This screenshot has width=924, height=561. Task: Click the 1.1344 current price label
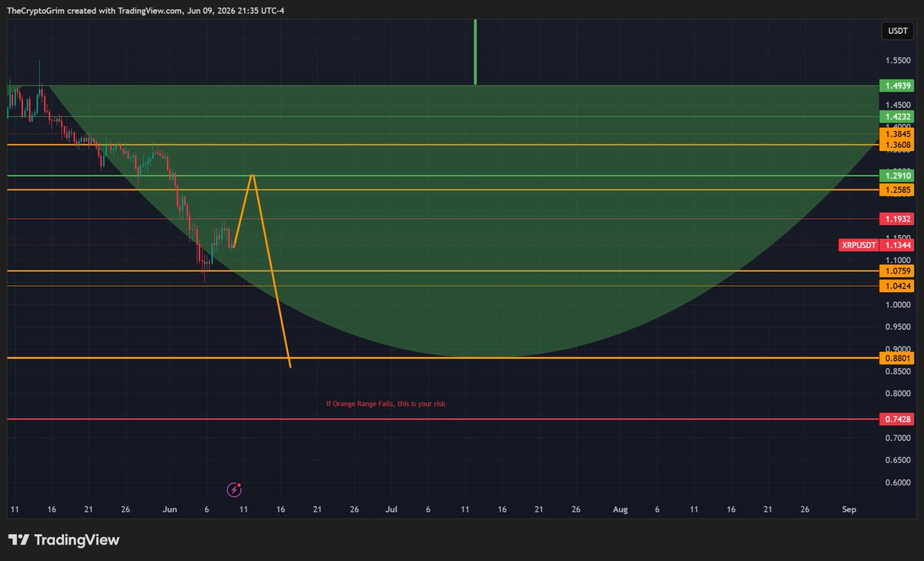pos(896,246)
